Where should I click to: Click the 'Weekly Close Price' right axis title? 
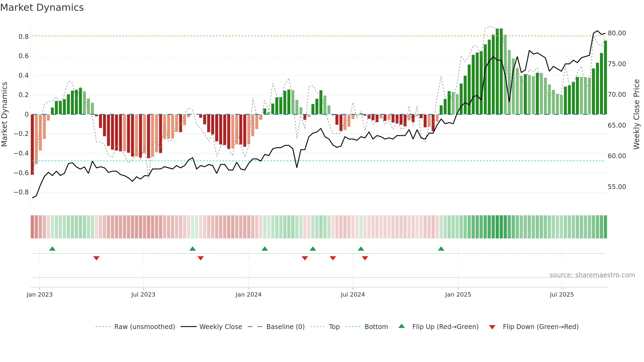tap(636, 114)
